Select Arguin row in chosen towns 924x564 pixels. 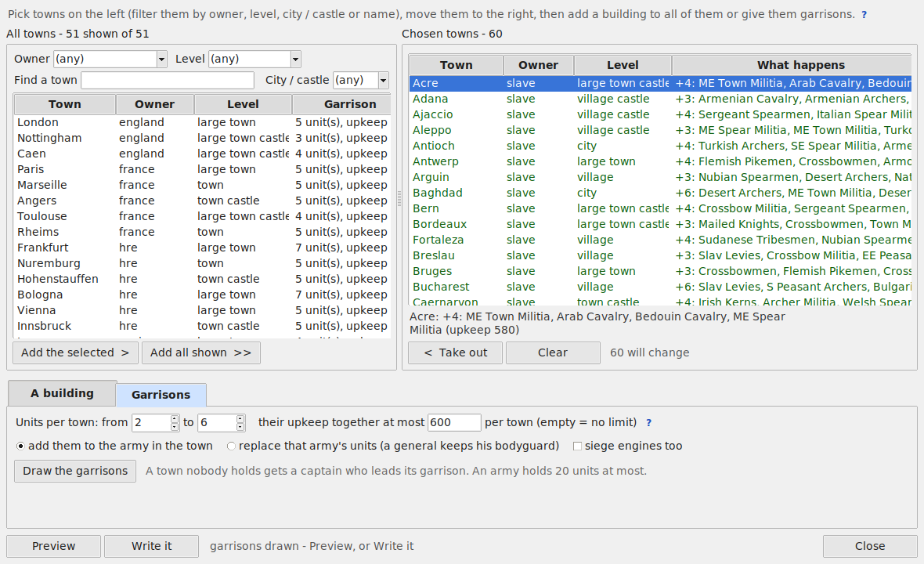click(661, 177)
